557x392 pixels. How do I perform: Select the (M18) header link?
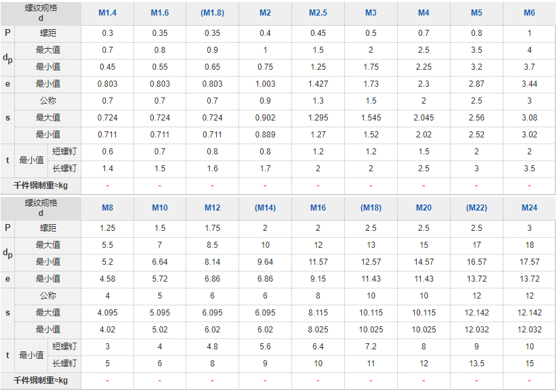[x=371, y=208]
